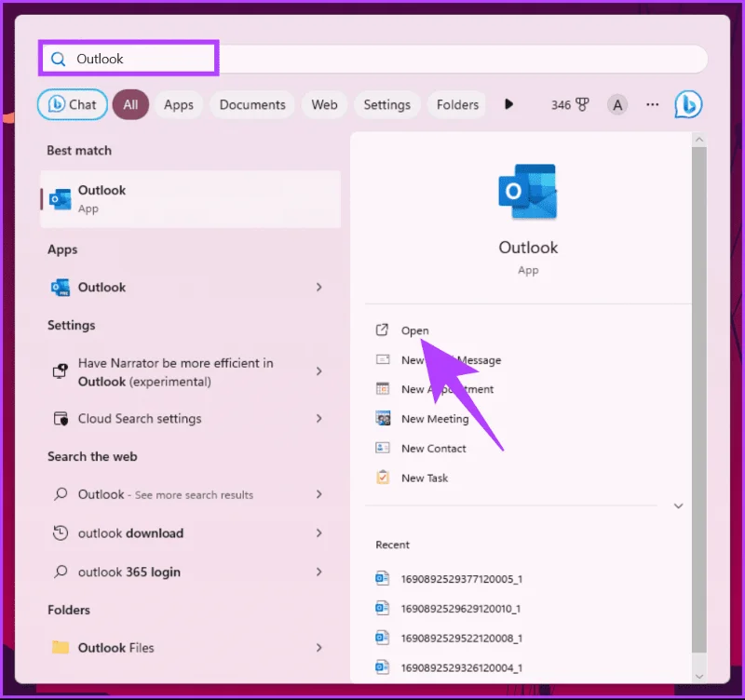Click the scrollbar down arrow
Viewport: 745px width, 700px height.
click(699, 676)
